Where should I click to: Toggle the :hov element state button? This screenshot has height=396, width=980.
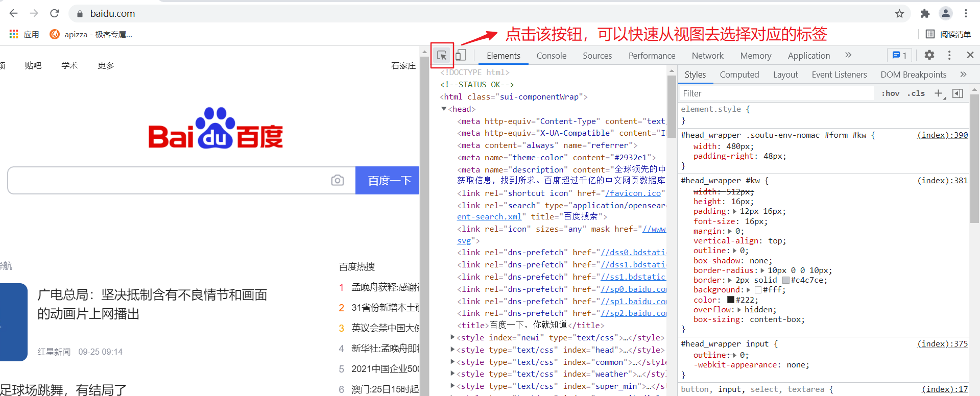tap(891, 93)
